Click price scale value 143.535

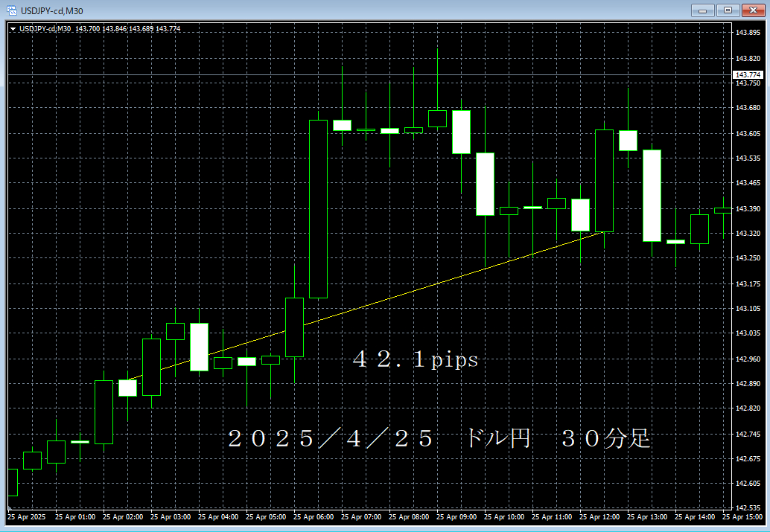748,158
